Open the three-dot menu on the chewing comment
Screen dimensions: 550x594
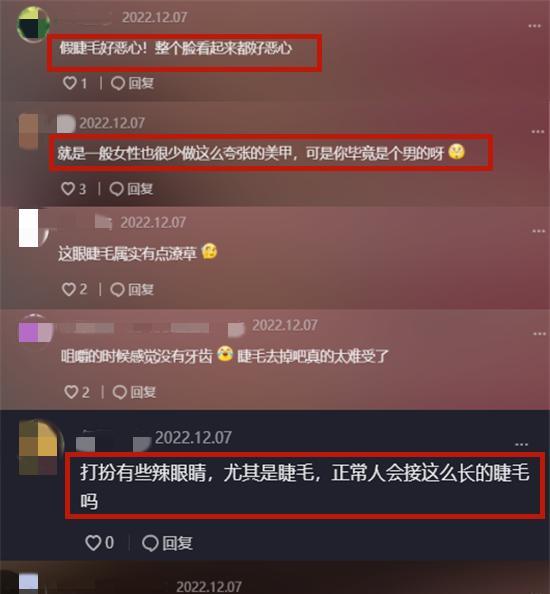[x=539, y=334]
